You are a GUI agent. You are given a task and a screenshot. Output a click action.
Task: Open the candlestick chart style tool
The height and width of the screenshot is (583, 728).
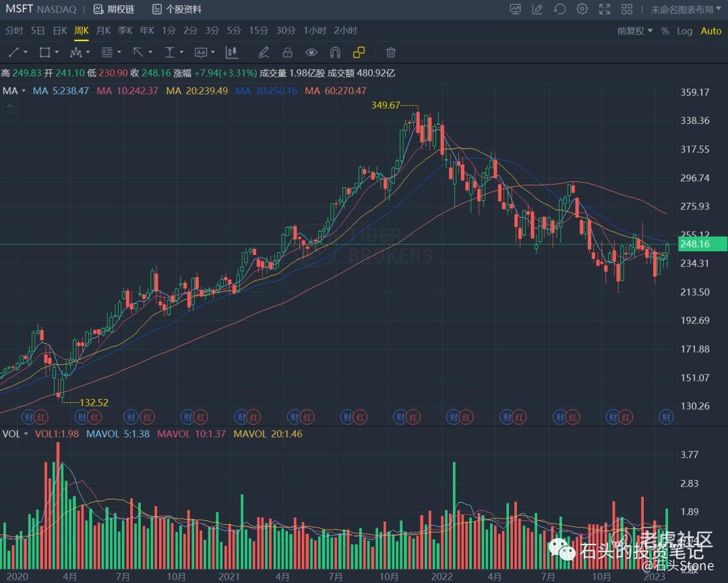[232, 53]
